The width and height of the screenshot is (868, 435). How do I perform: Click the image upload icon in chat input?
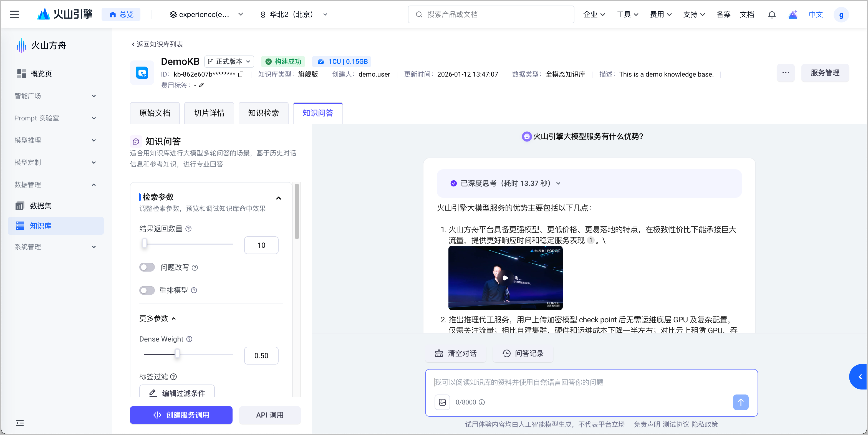click(442, 402)
